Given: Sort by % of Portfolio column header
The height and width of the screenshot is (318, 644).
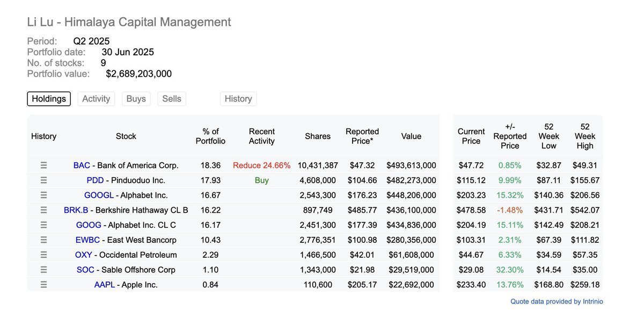Looking at the screenshot, I should click(211, 136).
